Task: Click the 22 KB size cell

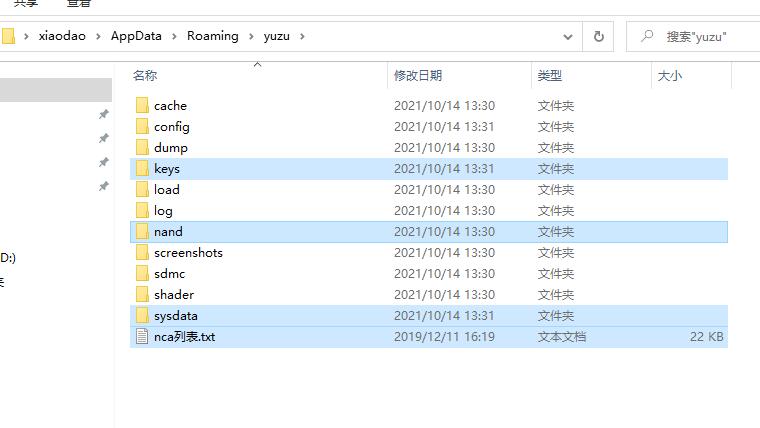Action: pos(706,336)
